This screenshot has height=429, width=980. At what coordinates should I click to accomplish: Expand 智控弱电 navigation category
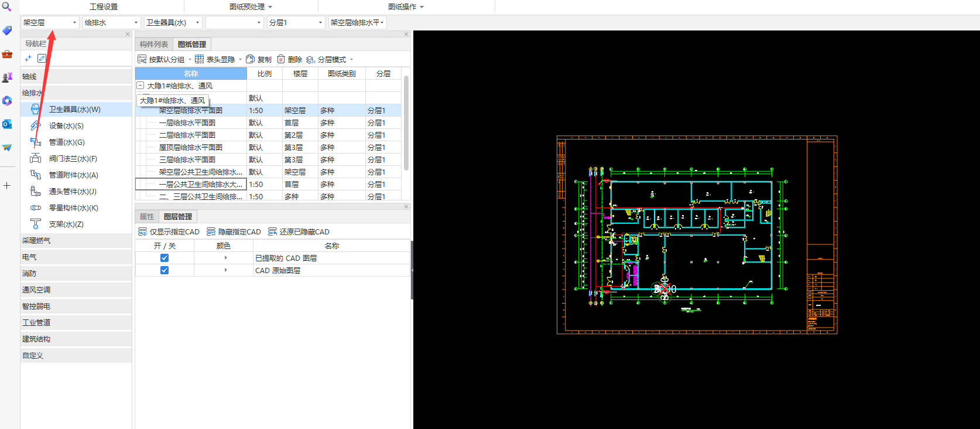tap(76, 307)
